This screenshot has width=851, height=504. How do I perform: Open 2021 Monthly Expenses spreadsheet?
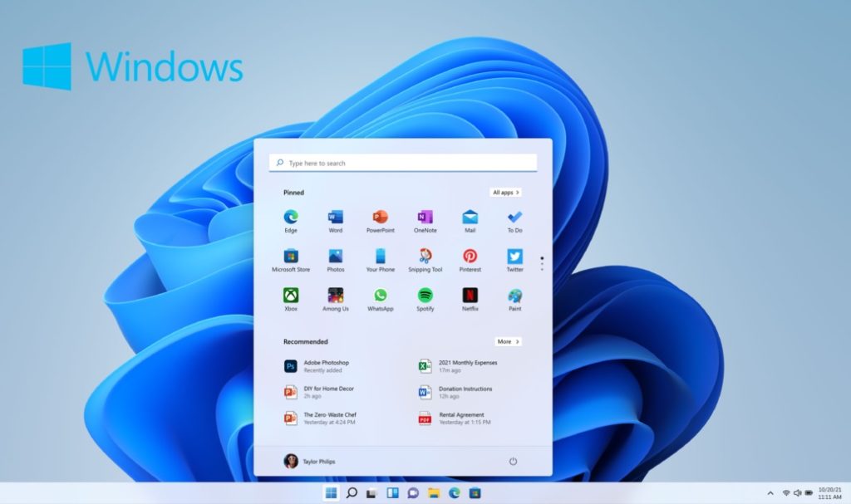tap(458, 366)
